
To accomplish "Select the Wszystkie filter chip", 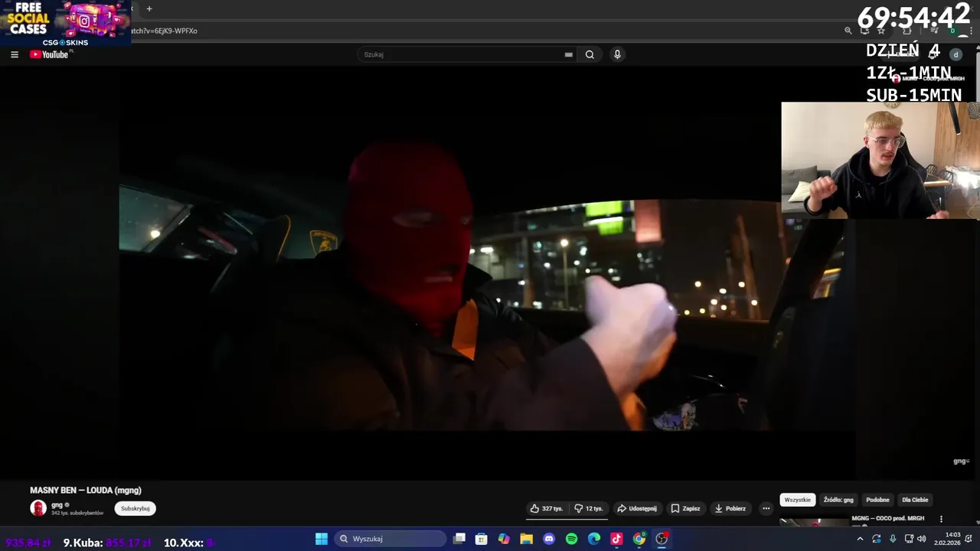I will tap(797, 500).
